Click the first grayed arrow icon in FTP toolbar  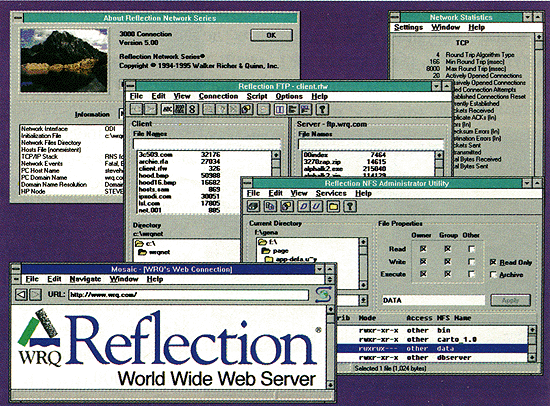pyautogui.click(x=136, y=109)
